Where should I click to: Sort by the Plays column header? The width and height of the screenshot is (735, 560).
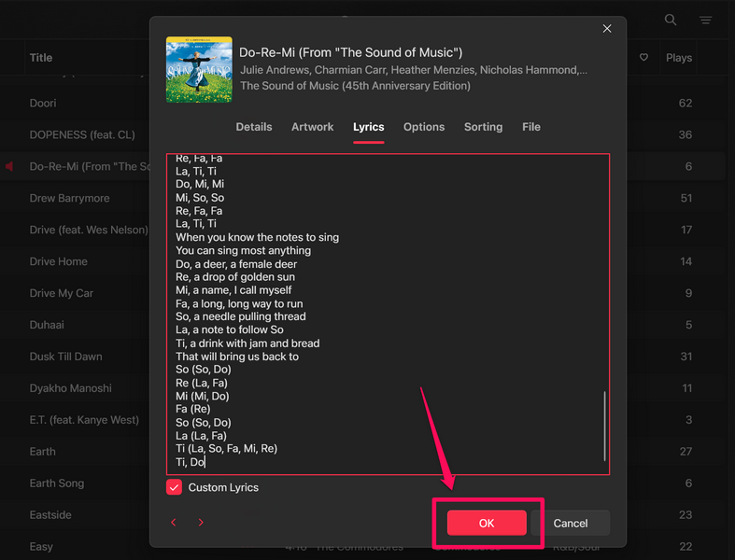[x=679, y=58]
